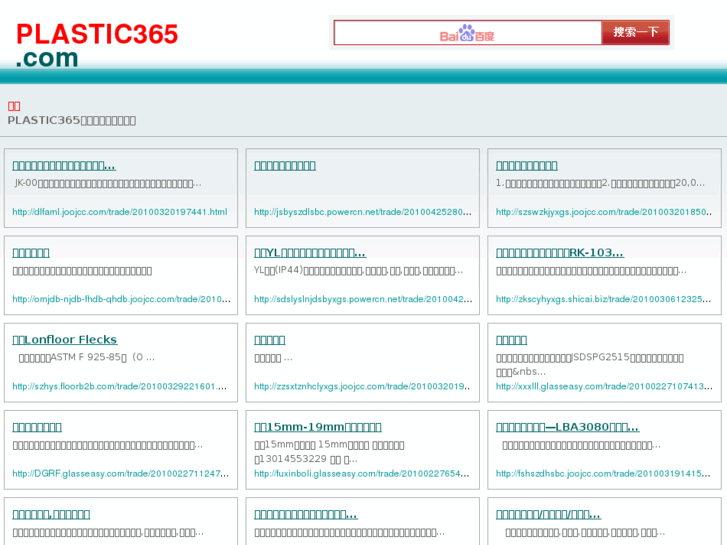Click the red Baidu search submit button

(x=636, y=32)
